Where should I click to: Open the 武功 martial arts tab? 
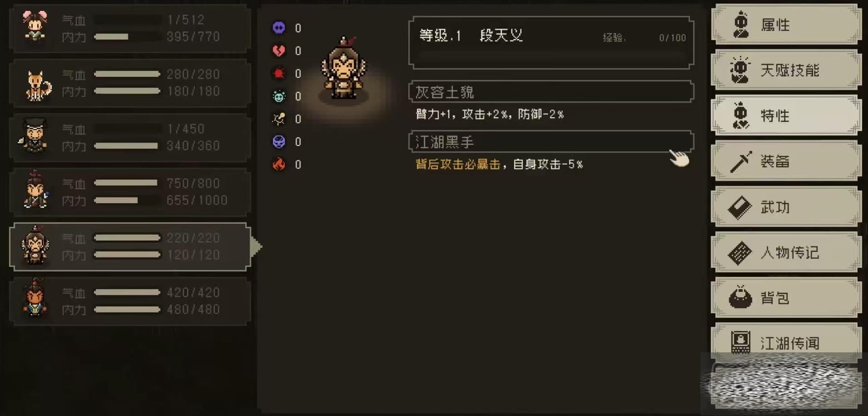pyautogui.click(x=786, y=207)
